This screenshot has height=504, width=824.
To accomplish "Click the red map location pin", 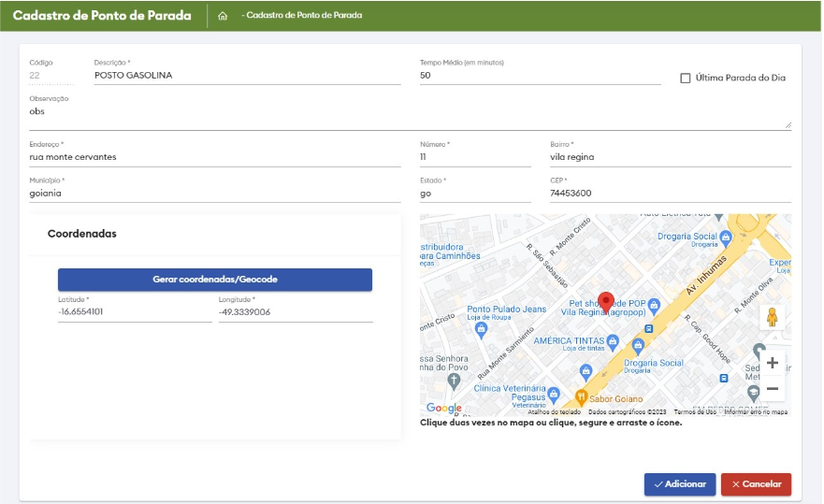I will point(605,302).
